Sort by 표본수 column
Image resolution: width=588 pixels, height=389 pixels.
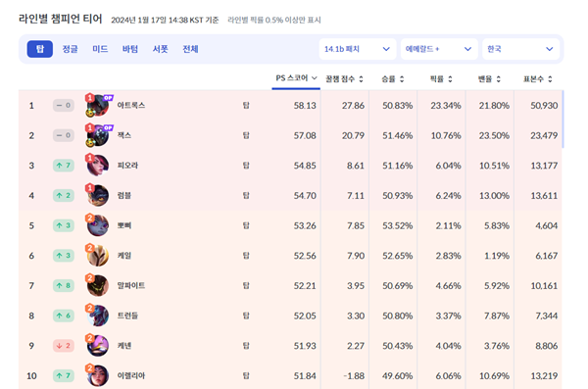tap(538, 79)
